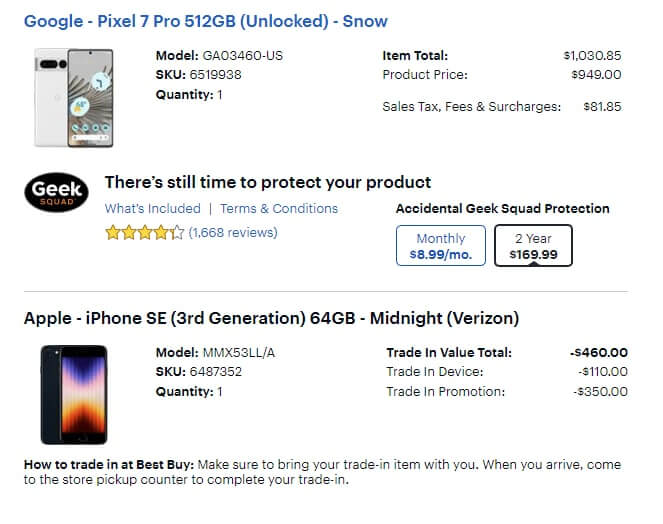Screen dimensions: 663x524
Task: Click the Apple iPhone SE product title
Action: (271, 319)
